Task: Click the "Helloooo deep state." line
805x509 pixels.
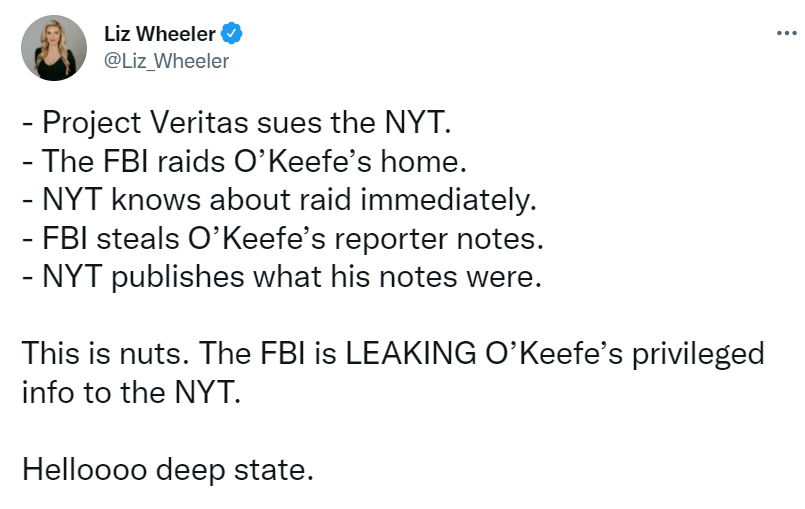Action: click(x=167, y=466)
